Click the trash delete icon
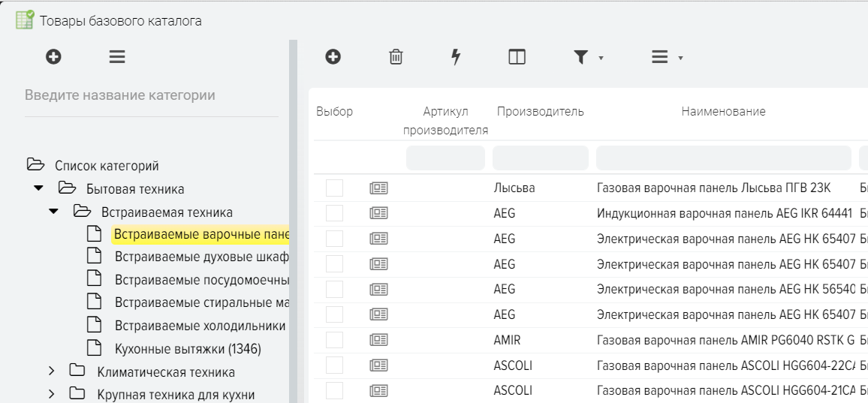The width and height of the screenshot is (868, 403). pos(395,56)
